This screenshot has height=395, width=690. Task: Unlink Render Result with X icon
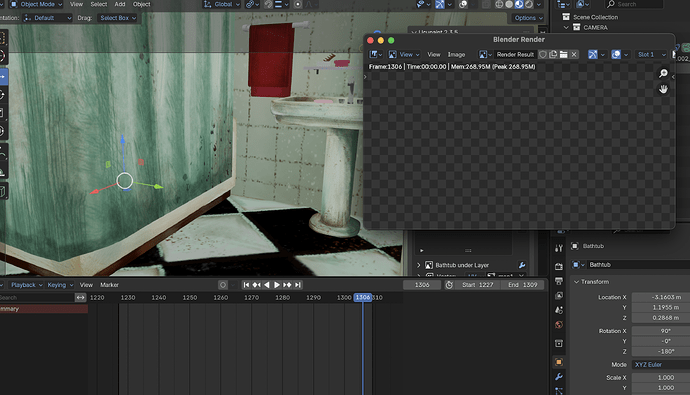(574, 55)
